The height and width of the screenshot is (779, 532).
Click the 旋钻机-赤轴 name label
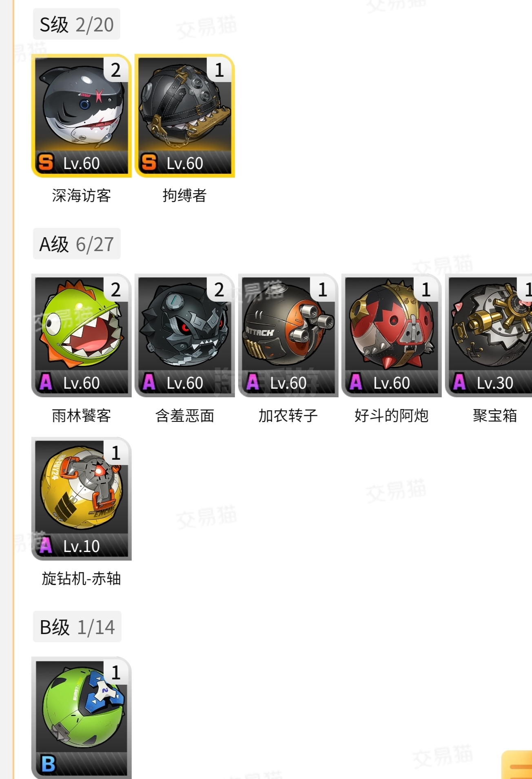[x=82, y=579]
